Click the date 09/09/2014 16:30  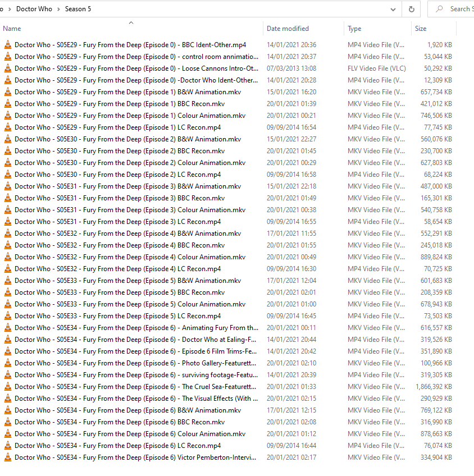tap(291, 269)
